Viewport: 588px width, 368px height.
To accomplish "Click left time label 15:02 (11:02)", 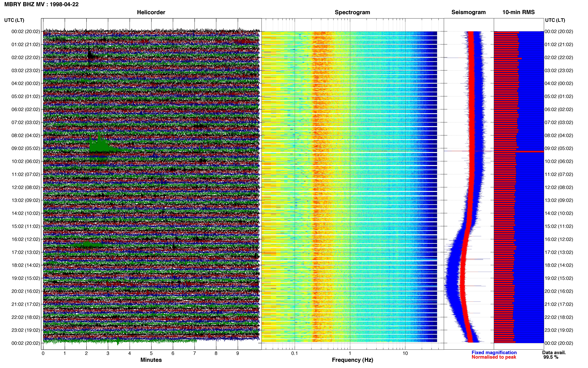I will (26, 226).
